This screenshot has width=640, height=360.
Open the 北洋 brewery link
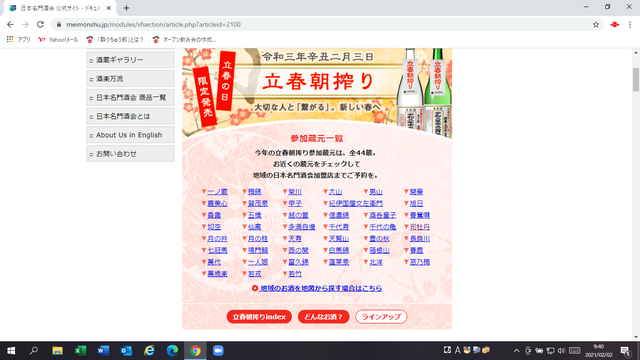tap(376, 262)
